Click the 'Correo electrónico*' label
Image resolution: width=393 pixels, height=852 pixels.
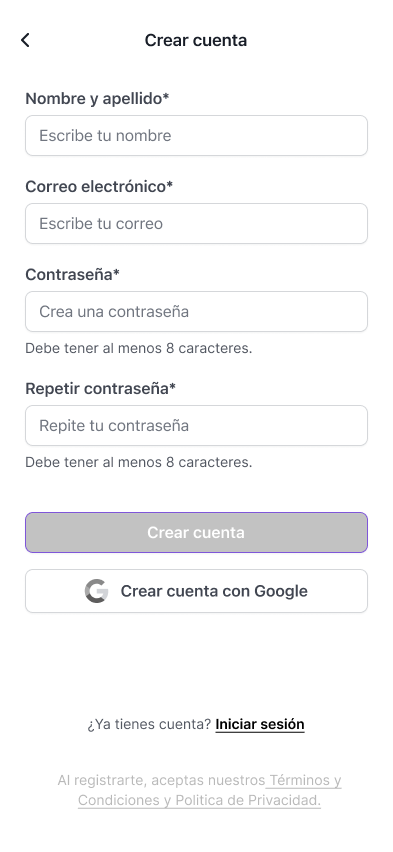point(99,187)
